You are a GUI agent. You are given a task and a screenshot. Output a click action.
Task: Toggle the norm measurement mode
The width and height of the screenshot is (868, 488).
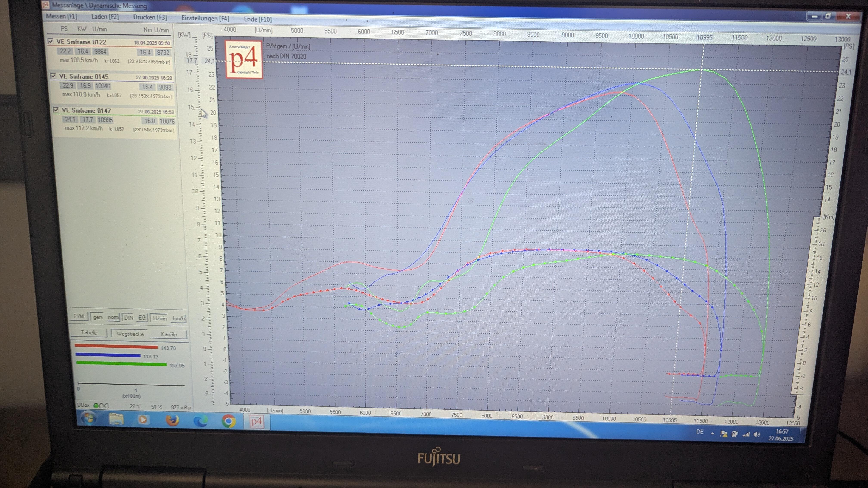pos(113,317)
